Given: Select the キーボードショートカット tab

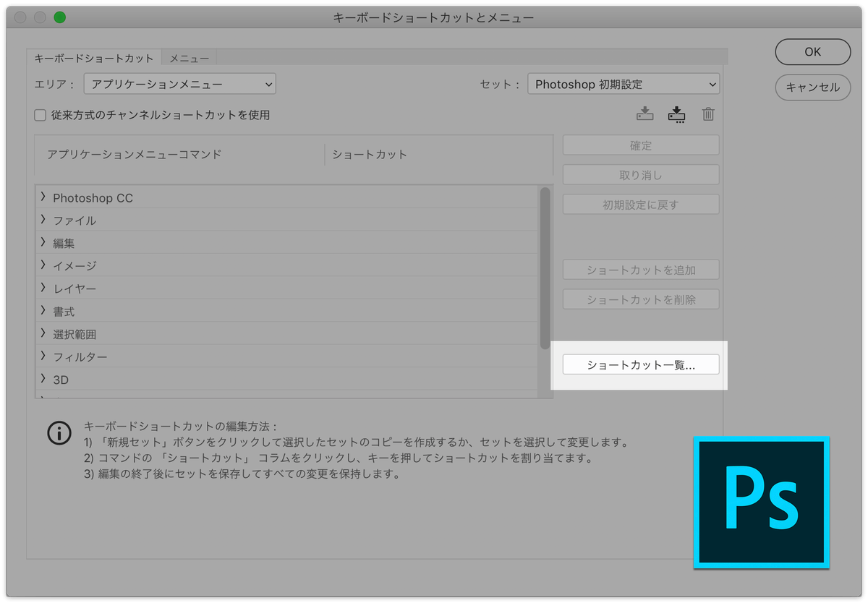Looking at the screenshot, I should [x=94, y=58].
